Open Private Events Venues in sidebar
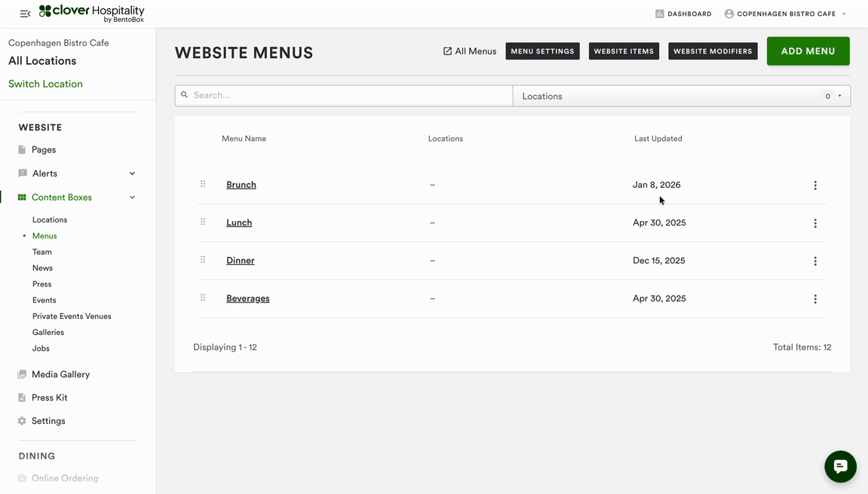868x494 pixels. (72, 316)
